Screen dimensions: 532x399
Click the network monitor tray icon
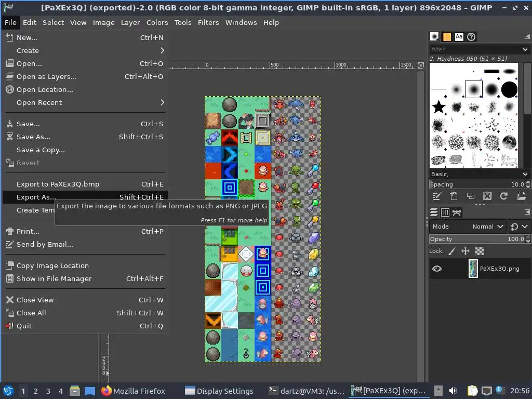486,391
